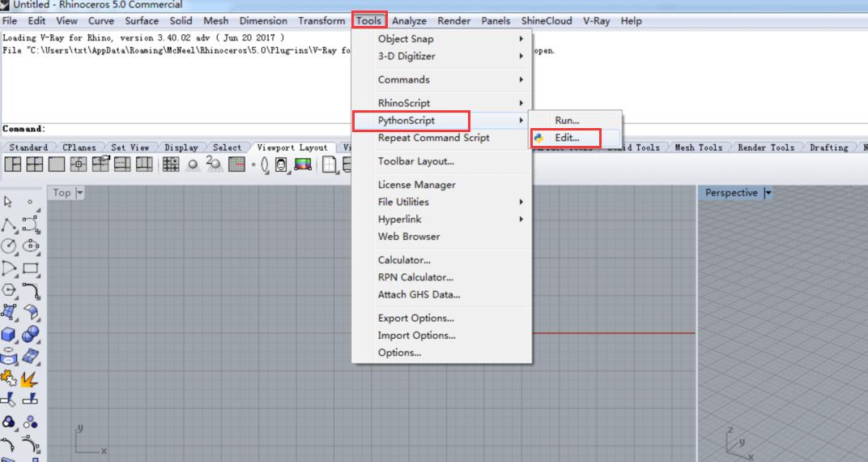Select the Box solid tool
Screen dimensions: 868x462
pyautogui.click(x=8, y=334)
